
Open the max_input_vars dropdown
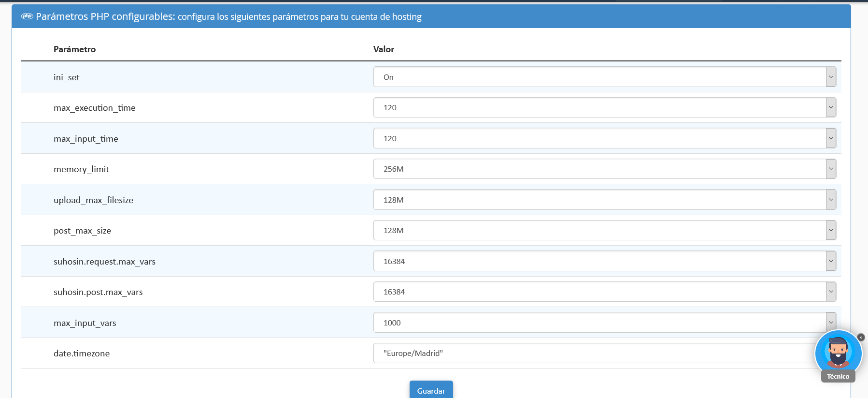click(x=605, y=323)
